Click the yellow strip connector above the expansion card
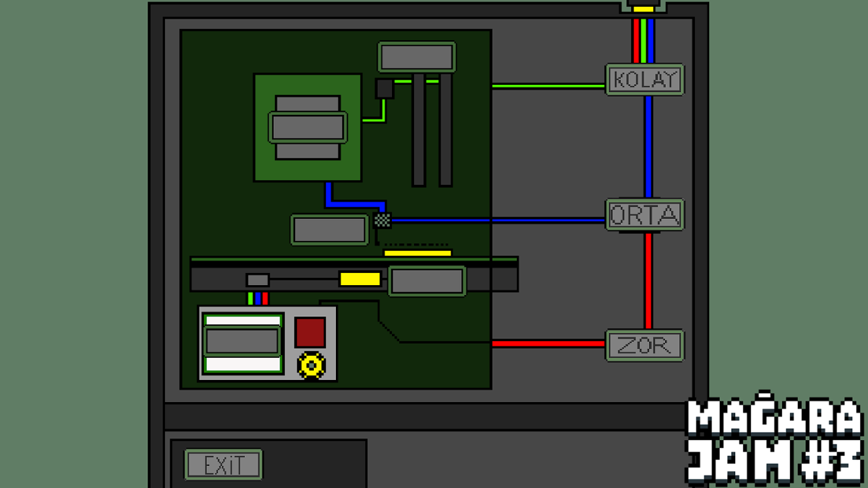The image size is (868, 488). [417, 253]
